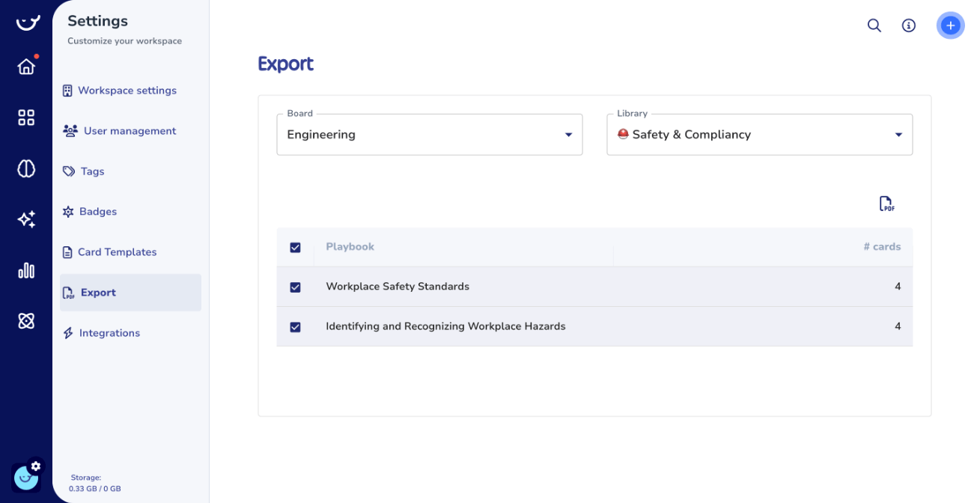This screenshot has height=503, width=980.
Task: Click the knot icon at sidebar bottom
Action: [26, 320]
